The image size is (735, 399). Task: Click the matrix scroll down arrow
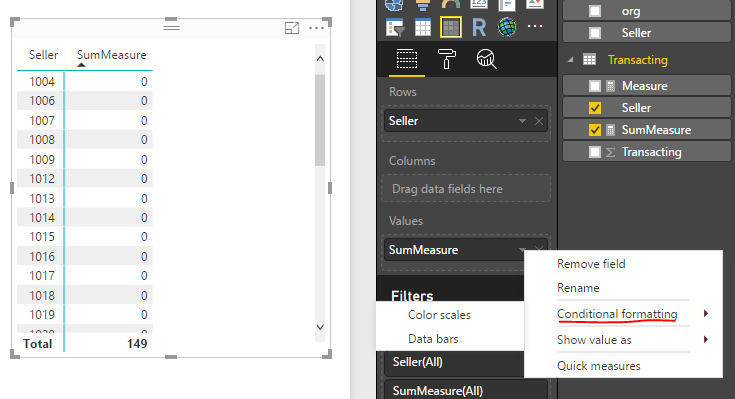coord(320,327)
